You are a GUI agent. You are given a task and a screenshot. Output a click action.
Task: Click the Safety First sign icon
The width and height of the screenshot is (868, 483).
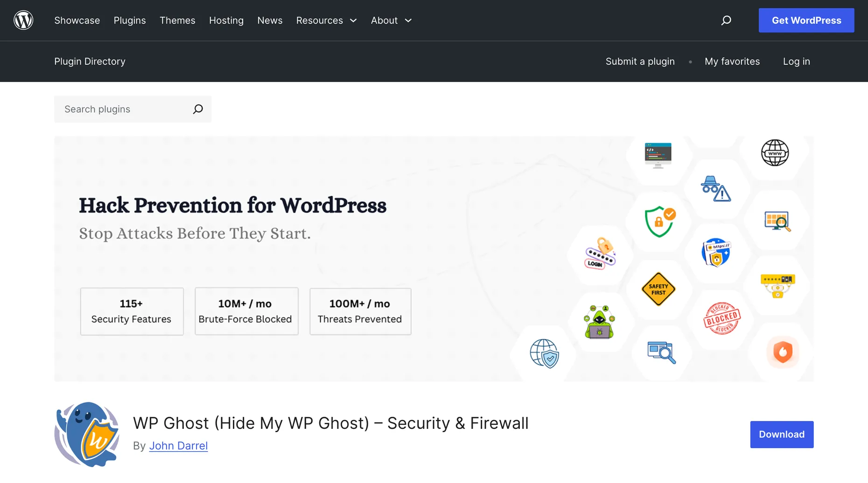click(658, 289)
